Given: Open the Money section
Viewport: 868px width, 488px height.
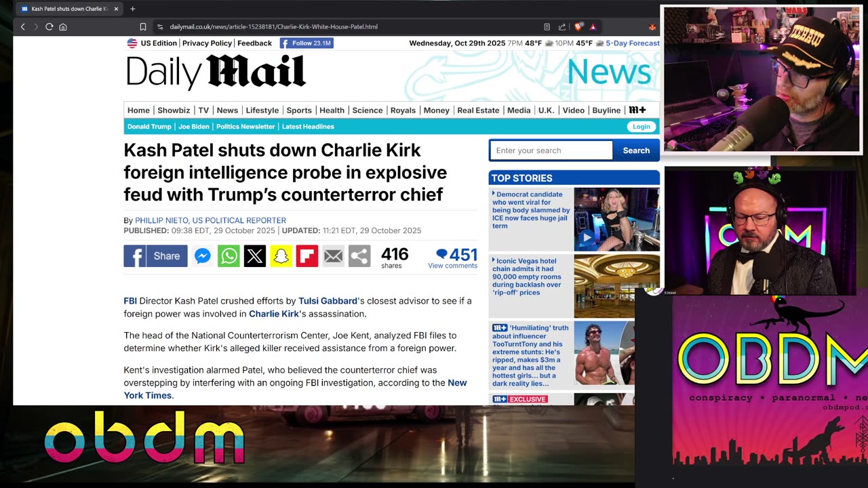Looking at the screenshot, I should (436, 110).
